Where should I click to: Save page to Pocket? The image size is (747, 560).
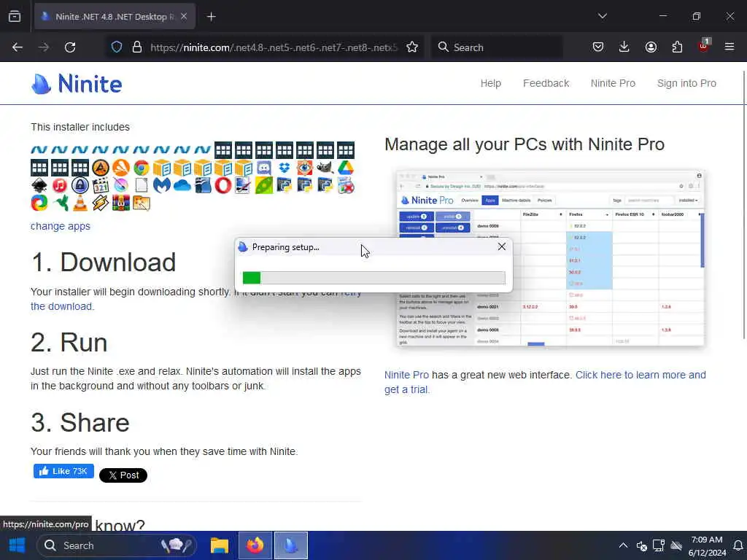pyautogui.click(x=598, y=47)
